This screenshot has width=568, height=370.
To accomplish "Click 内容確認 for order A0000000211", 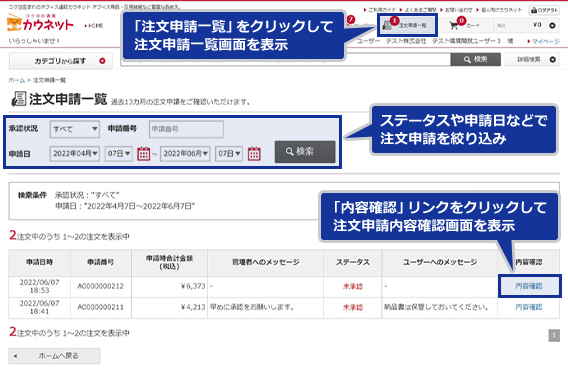I will (529, 307).
